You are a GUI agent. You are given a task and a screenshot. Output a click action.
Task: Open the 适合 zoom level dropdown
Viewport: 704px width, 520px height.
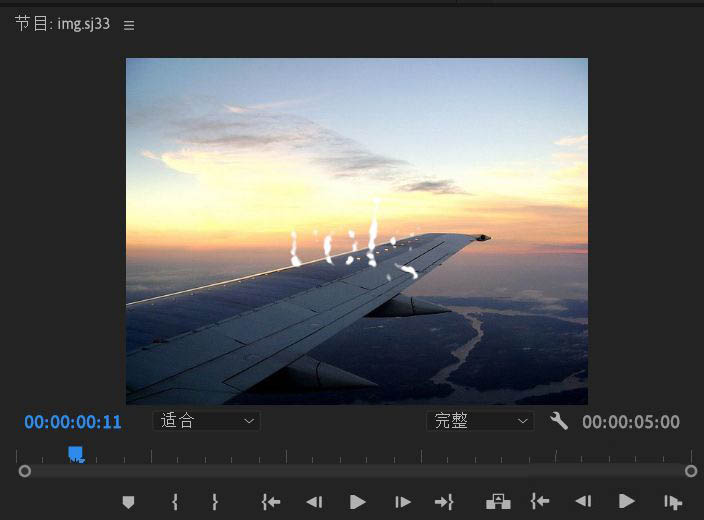(207, 421)
